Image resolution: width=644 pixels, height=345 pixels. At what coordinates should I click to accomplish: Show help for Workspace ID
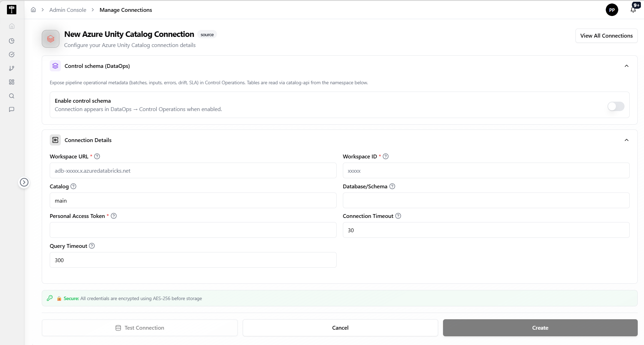[386, 156]
